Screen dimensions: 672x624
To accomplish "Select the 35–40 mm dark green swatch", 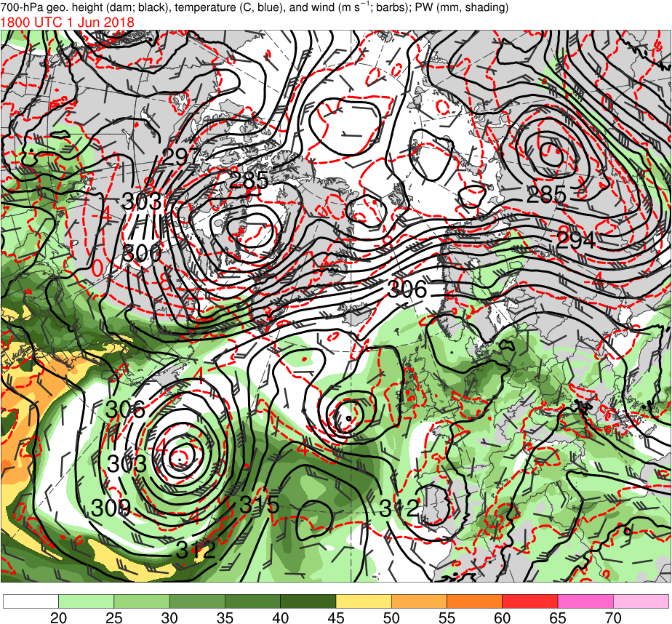I will tap(253, 601).
